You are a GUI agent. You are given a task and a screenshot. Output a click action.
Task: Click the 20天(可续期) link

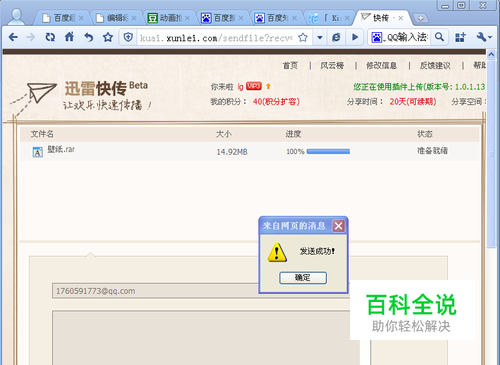pyautogui.click(x=413, y=101)
